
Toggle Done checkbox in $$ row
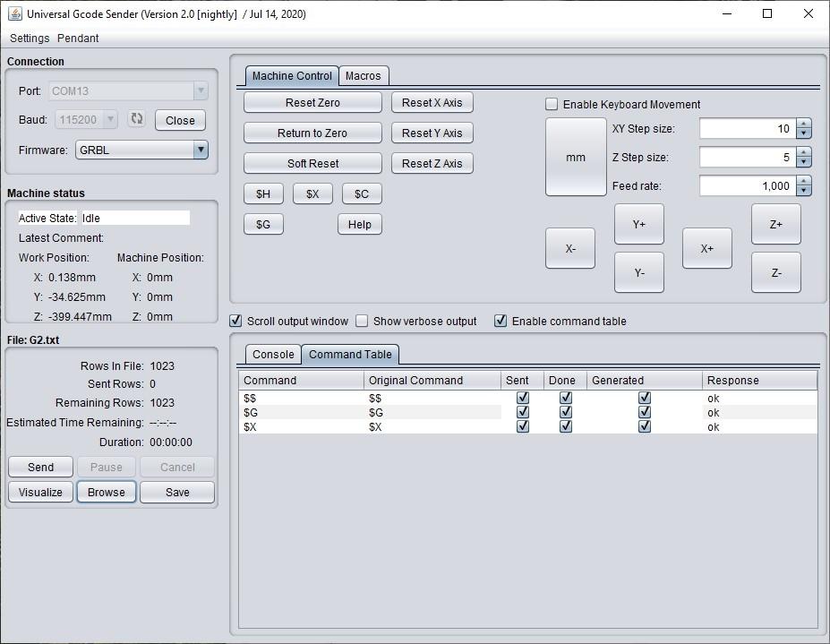[x=565, y=398]
